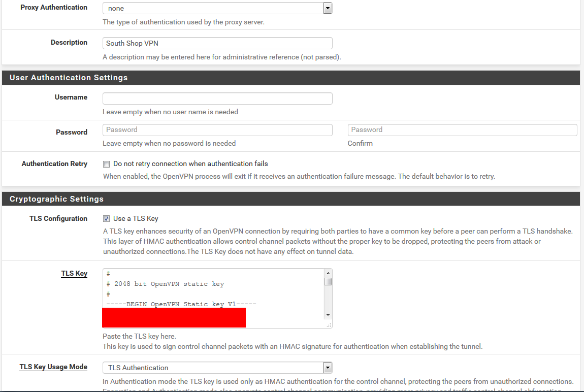Click the TLS Key textarea resize grip

pos(329,324)
